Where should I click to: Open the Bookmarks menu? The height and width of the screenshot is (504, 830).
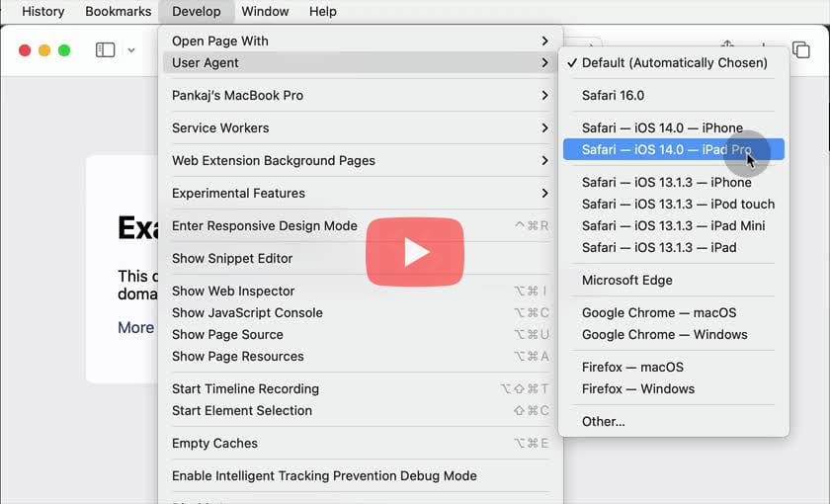coord(118,11)
